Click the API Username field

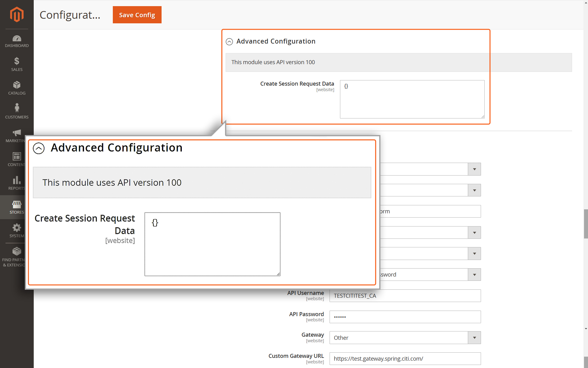coord(405,296)
